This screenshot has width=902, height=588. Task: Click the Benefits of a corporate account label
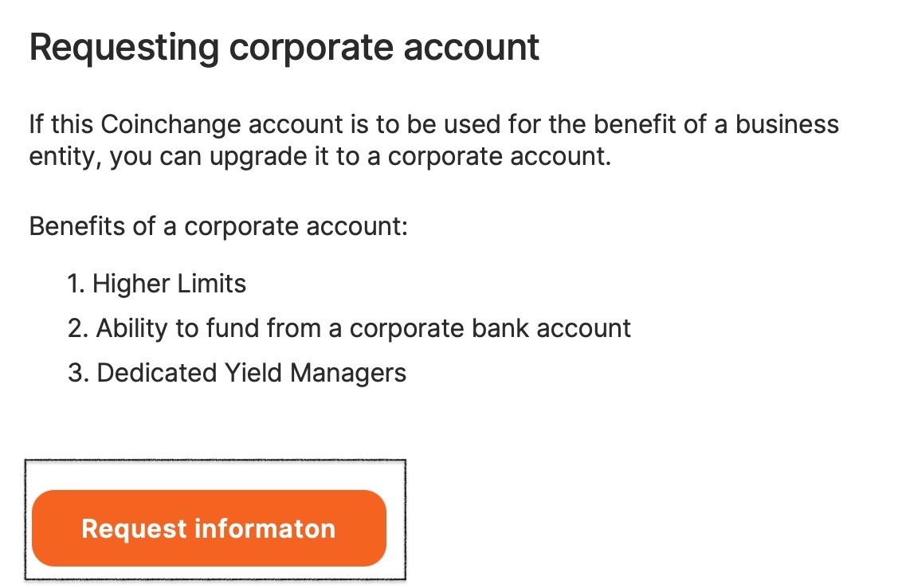[x=217, y=226]
